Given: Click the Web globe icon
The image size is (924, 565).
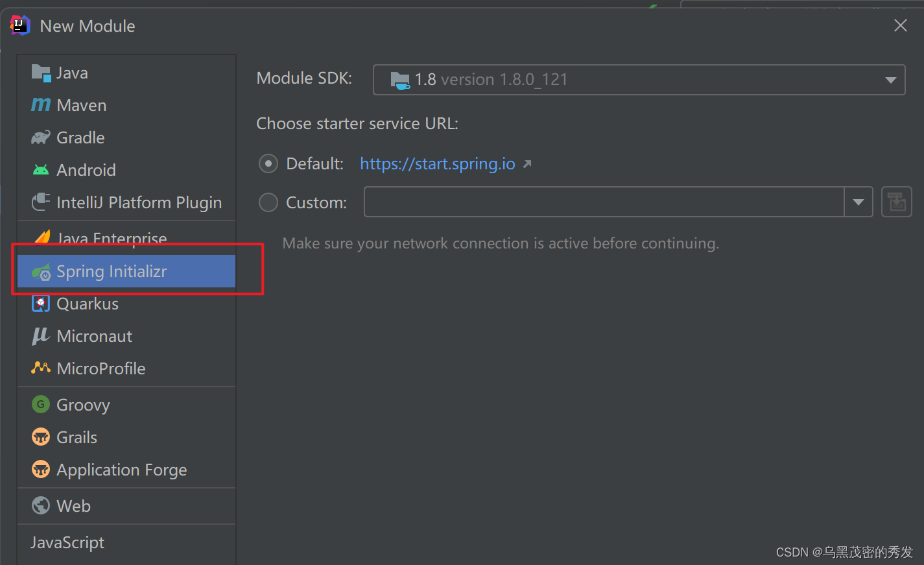Looking at the screenshot, I should (x=41, y=506).
